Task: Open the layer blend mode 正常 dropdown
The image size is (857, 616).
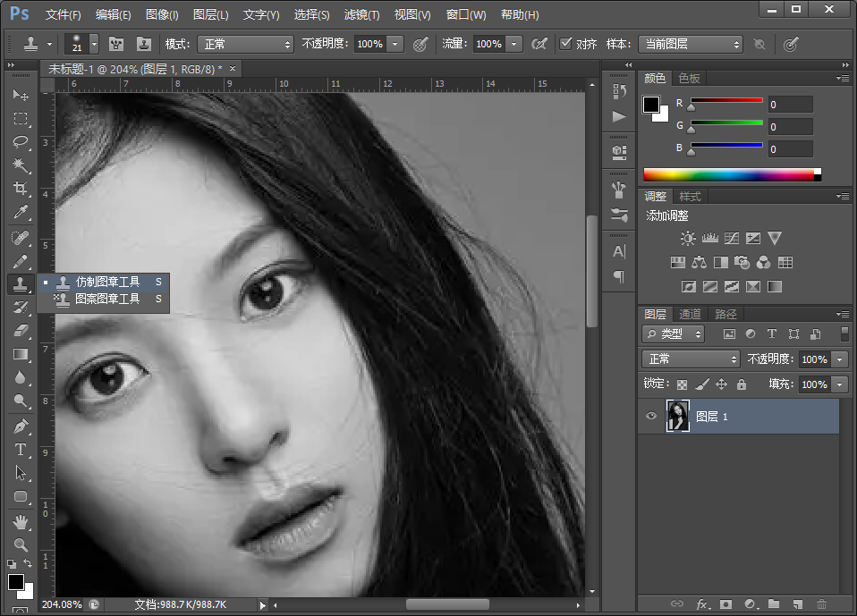Action: coord(691,359)
